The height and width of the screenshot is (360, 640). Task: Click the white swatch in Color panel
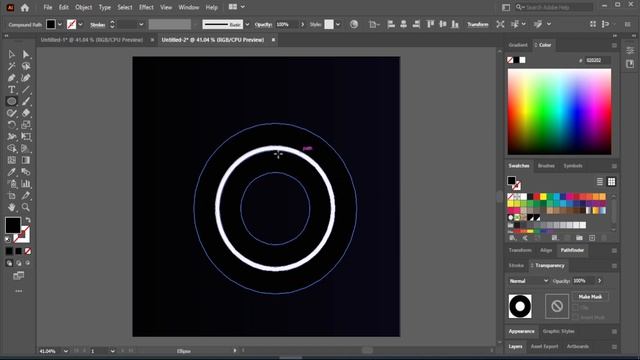(x=522, y=60)
